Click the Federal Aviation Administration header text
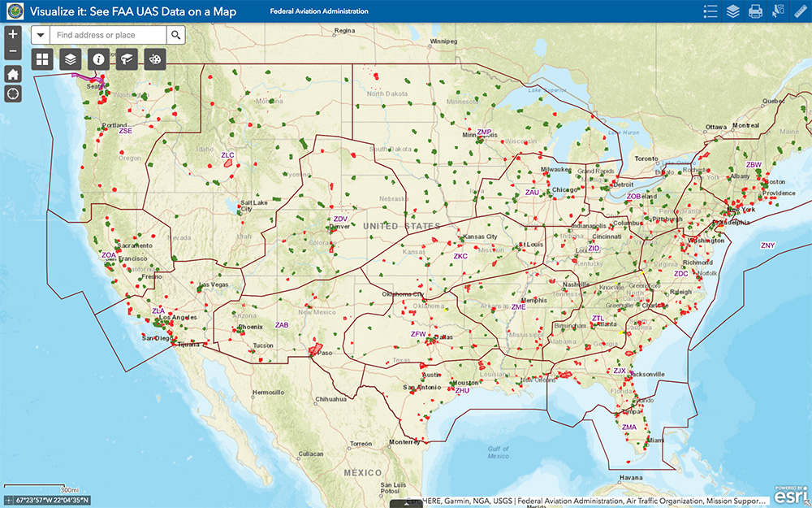This screenshot has height=508, width=812. point(318,11)
